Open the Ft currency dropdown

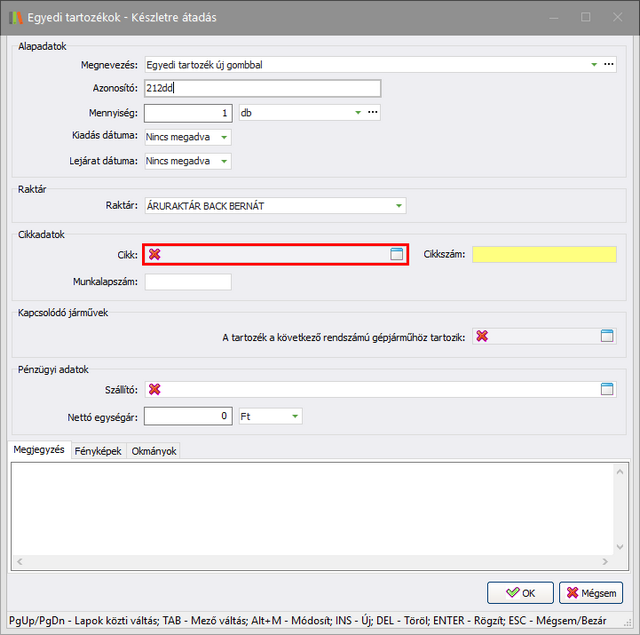(x=295, y=416)
